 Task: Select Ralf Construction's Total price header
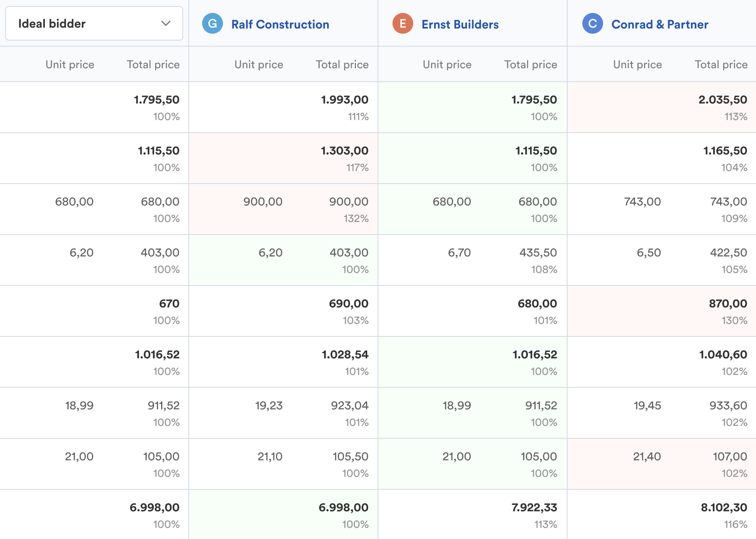[342, 64]
